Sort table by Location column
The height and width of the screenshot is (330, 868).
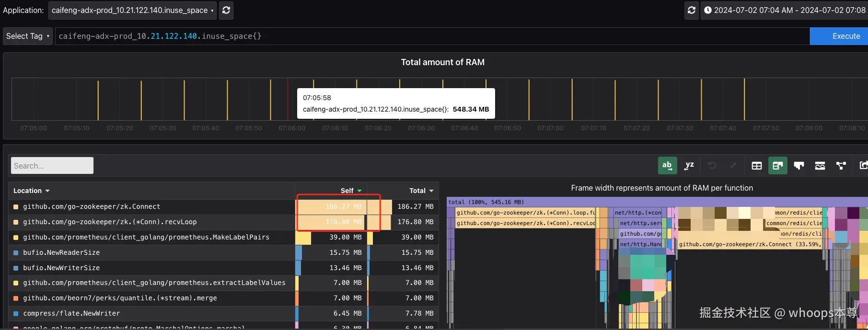[x=32, y=191]
